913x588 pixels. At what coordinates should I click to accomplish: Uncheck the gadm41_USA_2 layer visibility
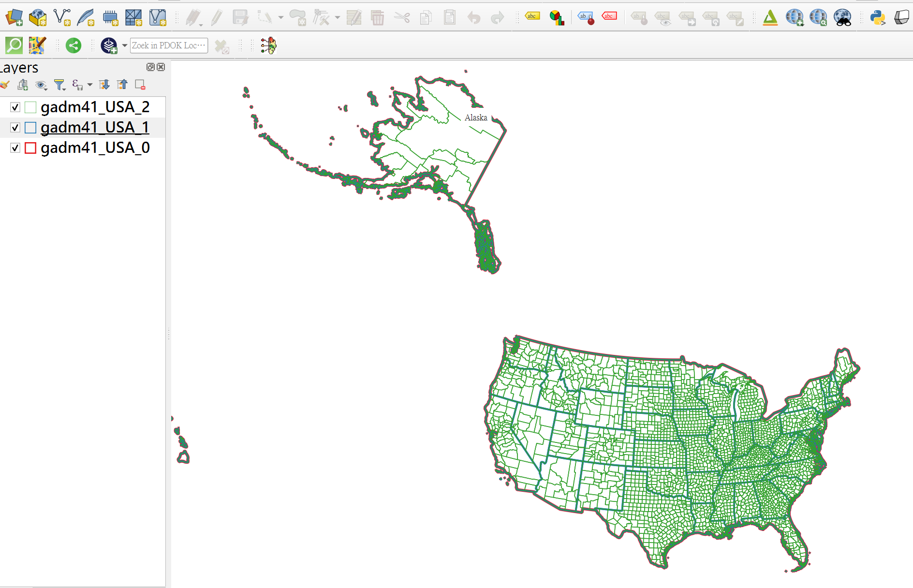pos(15,107)
